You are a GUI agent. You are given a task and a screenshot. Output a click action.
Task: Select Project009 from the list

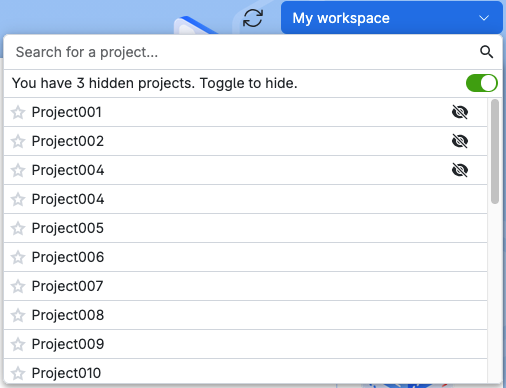[x=245, y=344]
